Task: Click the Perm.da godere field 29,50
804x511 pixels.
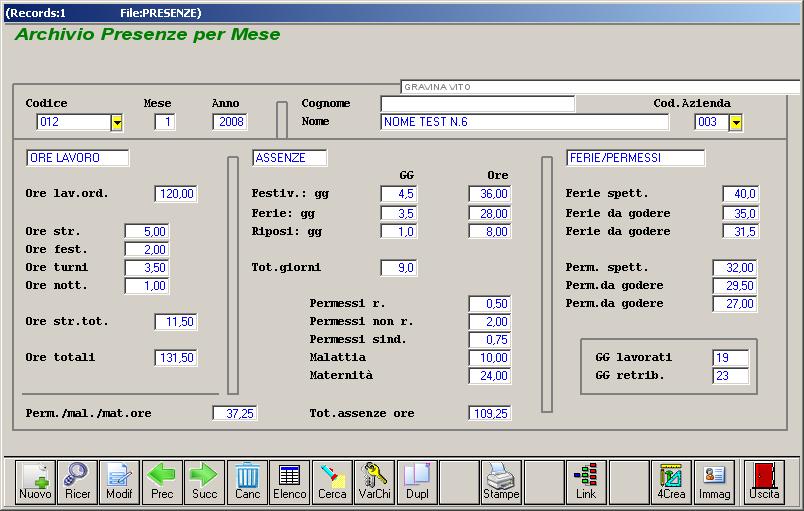Action: point(736,285)
